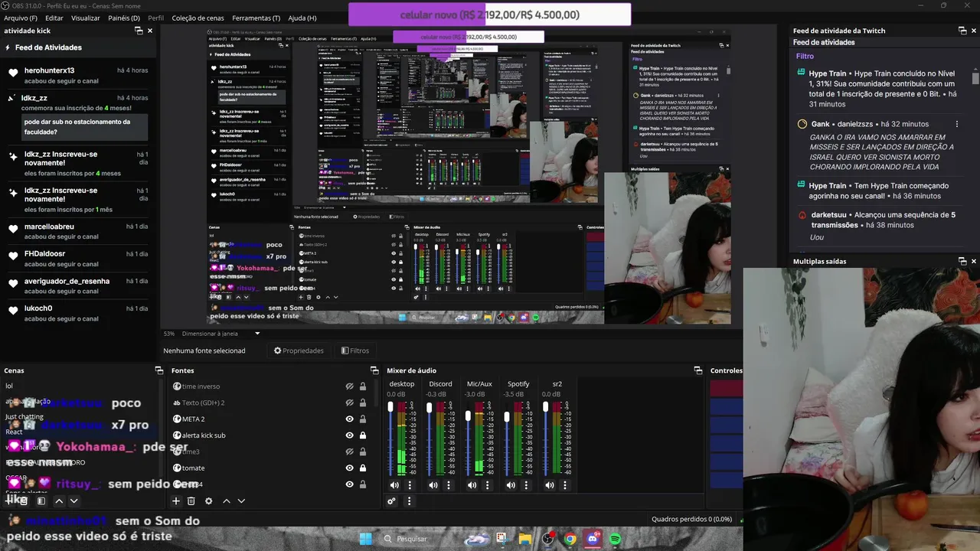Undock the Mixer de áudio panel
The width and height of the screenshot is (980, 551).
coord(698,370)
